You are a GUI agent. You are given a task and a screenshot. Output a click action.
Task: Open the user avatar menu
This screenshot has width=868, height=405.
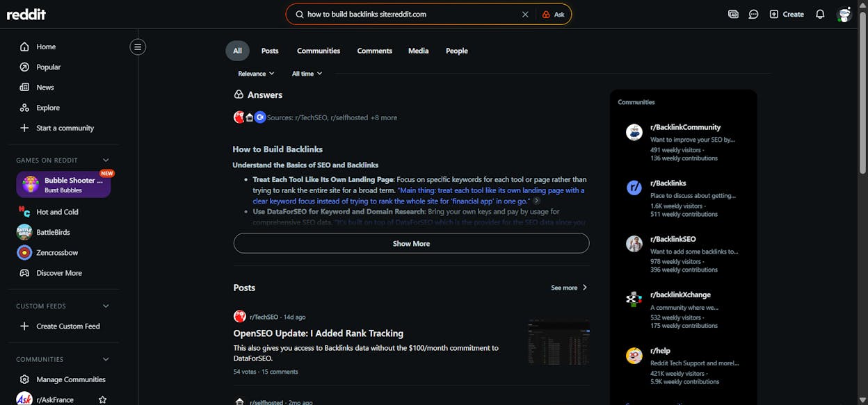click(844, 14)
